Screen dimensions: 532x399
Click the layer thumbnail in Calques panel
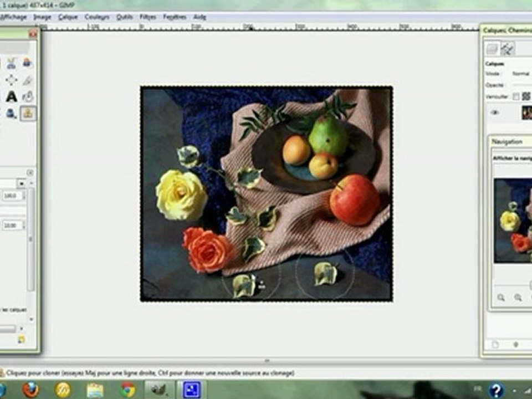[x=527, y=112]
